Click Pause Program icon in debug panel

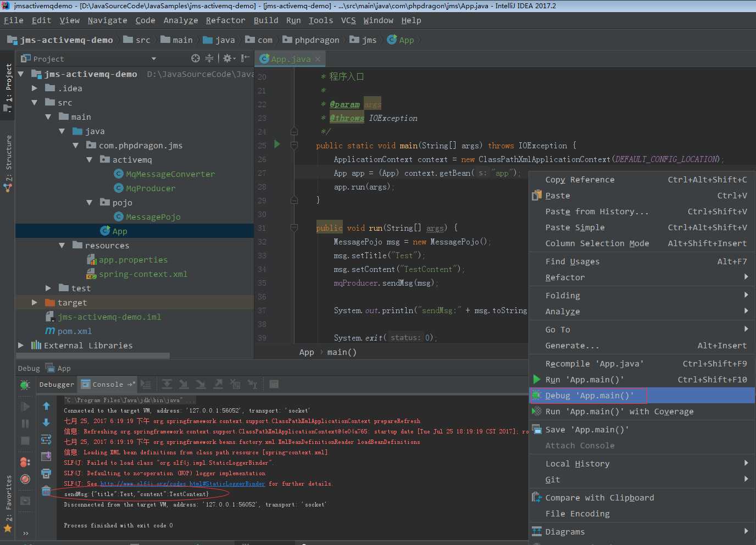(25, 424)
